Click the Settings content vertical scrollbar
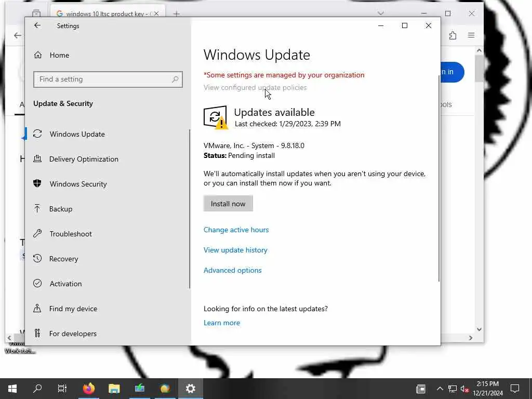 point(439,178)
